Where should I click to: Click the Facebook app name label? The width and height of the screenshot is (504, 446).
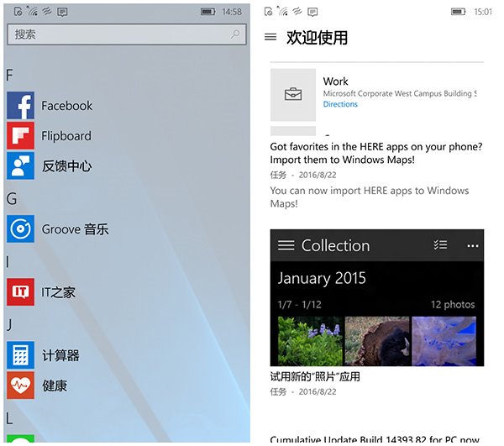[x=67, y=106]
